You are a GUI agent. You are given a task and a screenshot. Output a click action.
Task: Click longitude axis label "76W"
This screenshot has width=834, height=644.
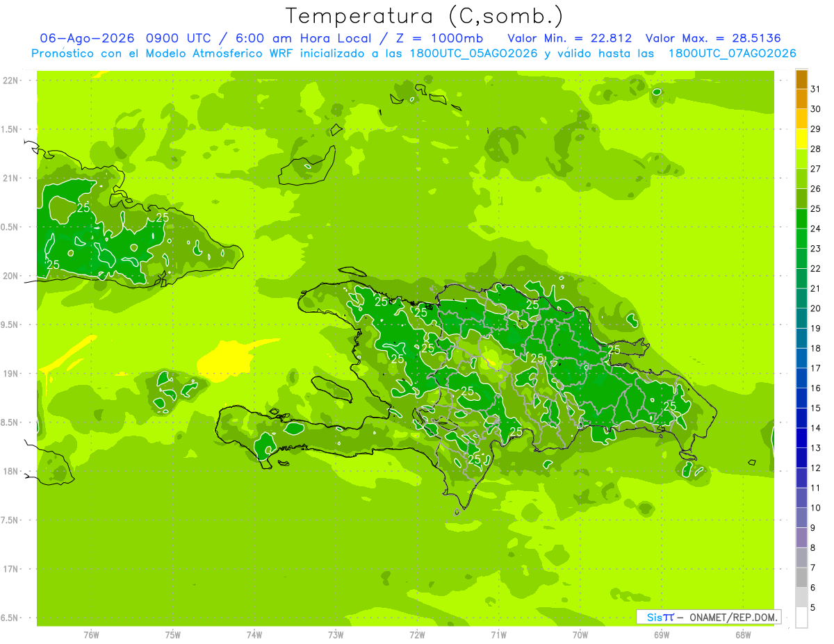click(91, 635)
